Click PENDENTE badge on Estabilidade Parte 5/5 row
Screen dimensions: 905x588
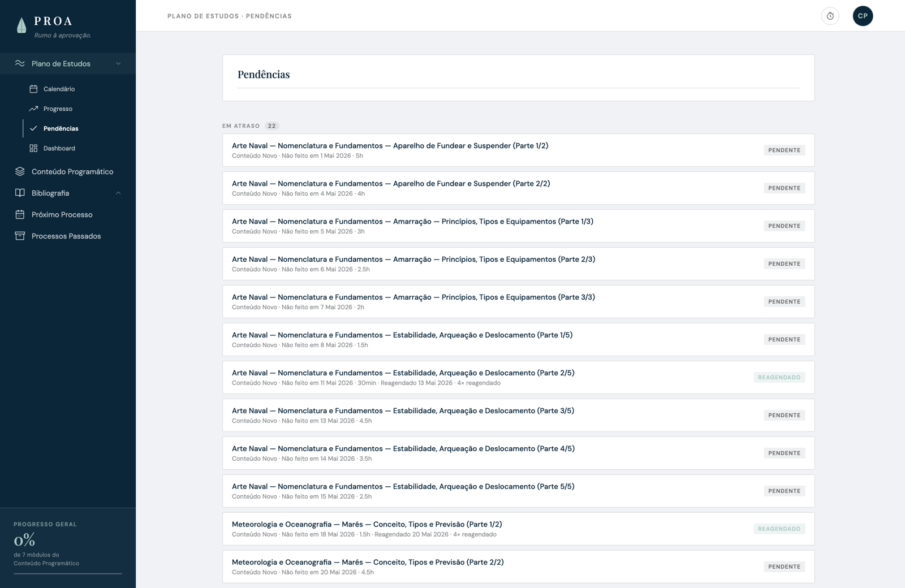coord(784,491)
